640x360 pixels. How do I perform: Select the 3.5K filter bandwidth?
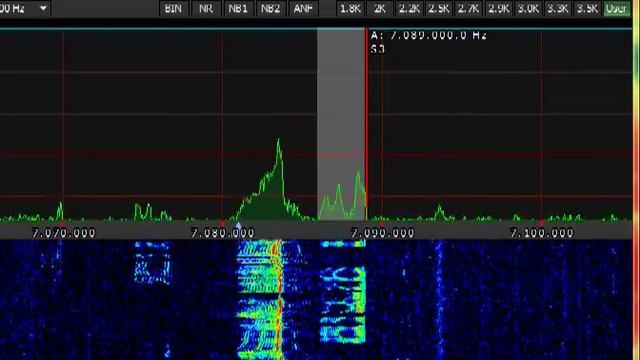tap(587, 9)
